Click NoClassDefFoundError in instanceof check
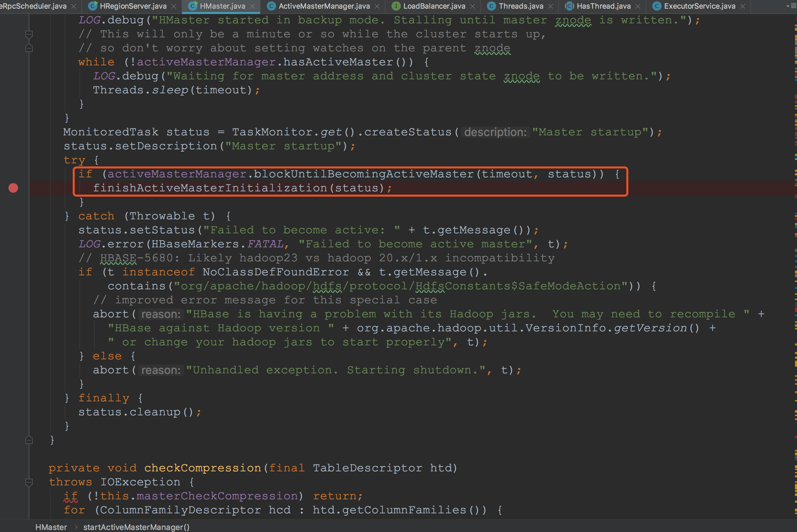 [276, 272]
